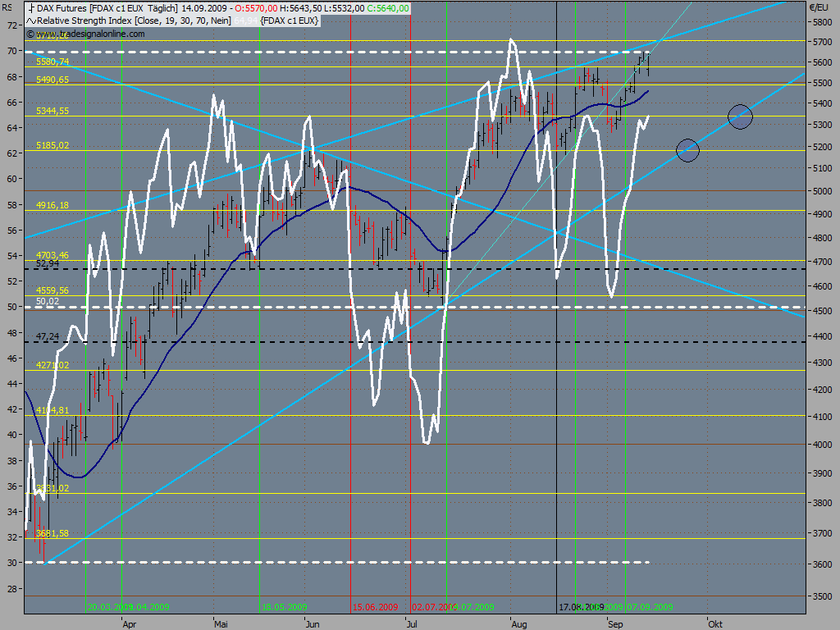
Task: Open the www.tradesignalonline.com watermark link
Action: [90, 34]
